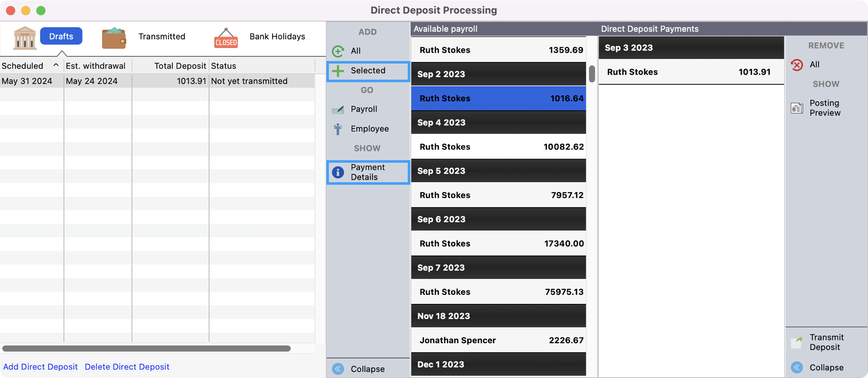Click the Transmit Deposit arrow icon

(797, 342)
